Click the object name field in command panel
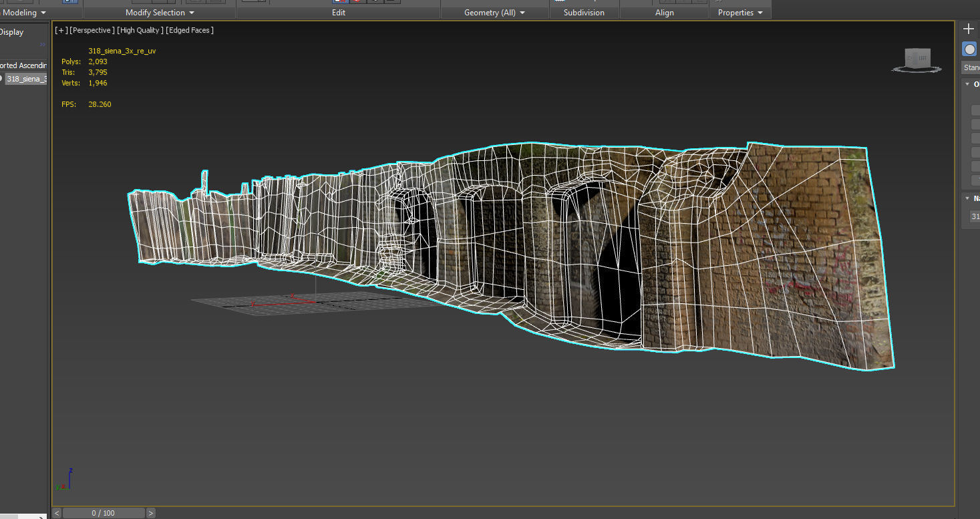This screenshot has height=519, width=980. click(x=974, y=216)
